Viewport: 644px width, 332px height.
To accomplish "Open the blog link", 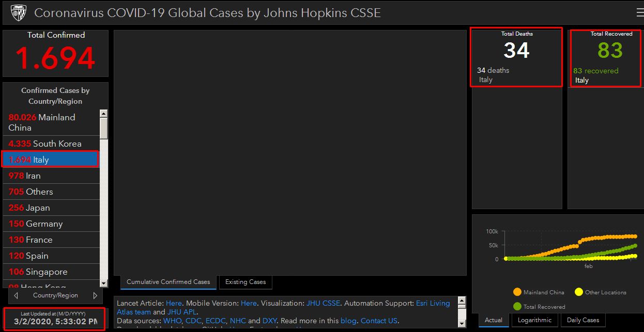I will 348,321.
